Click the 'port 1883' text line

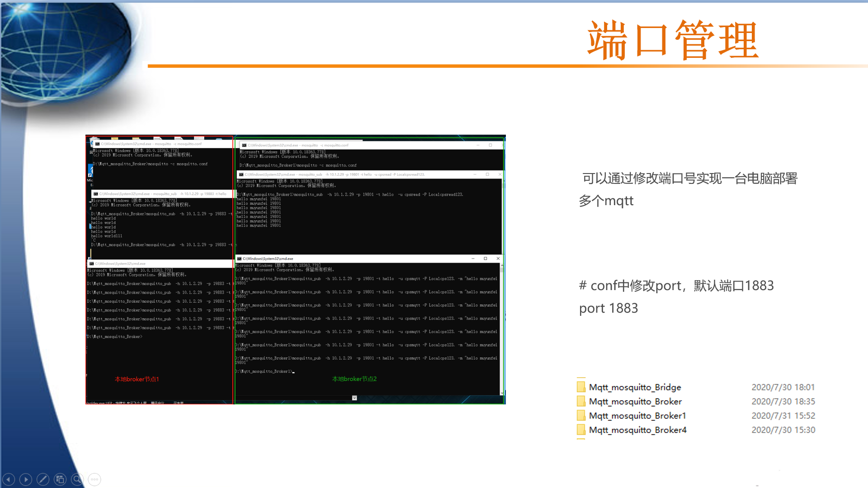608,308
